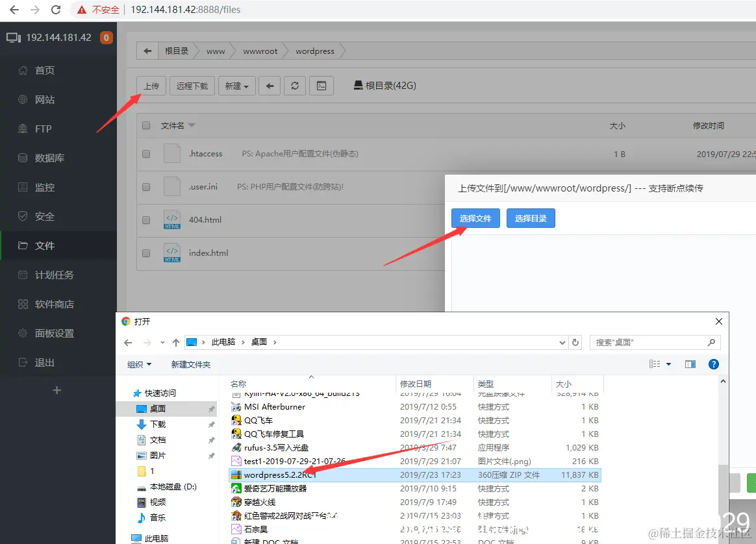Open help with the blue question icon
Image resolution: width=756 pixels, height=544 pixels.
714,364
